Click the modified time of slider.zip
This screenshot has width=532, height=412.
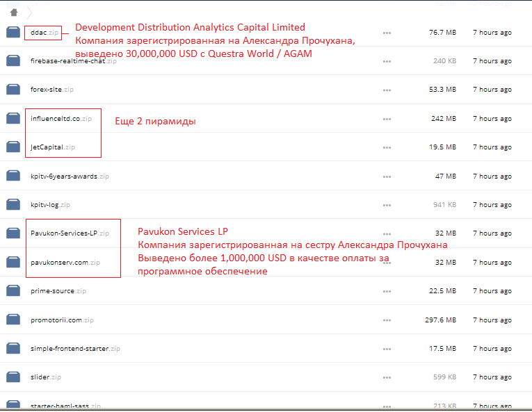[492, 377]
